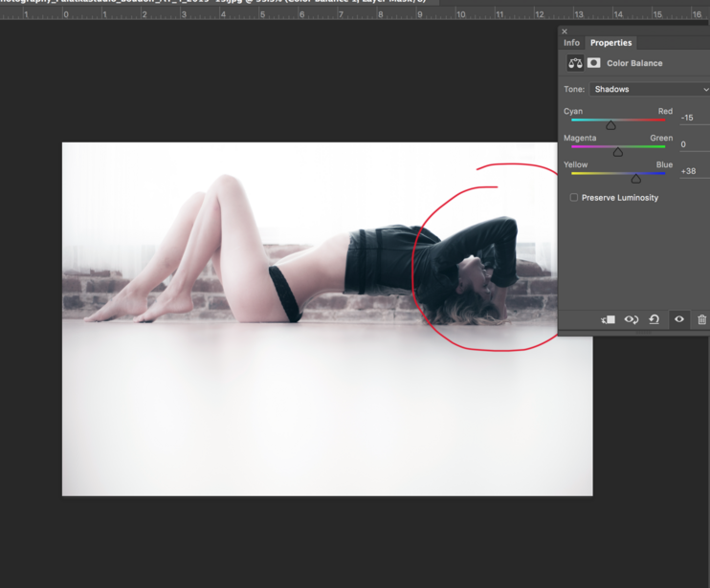Click the Color Balance adjustment scales icon

pos(575,63)
